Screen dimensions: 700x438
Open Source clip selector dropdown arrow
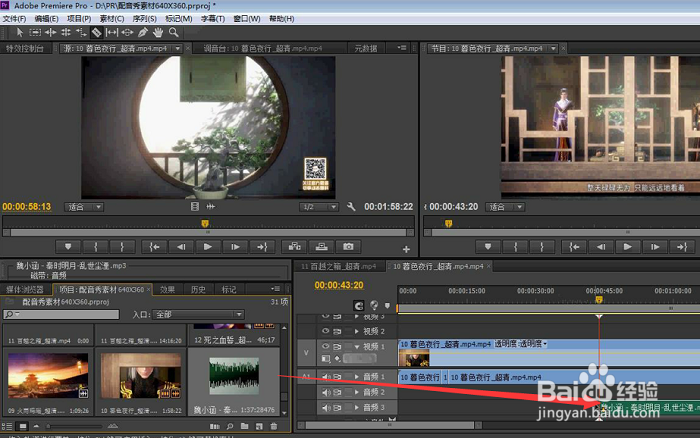point(178,48)
